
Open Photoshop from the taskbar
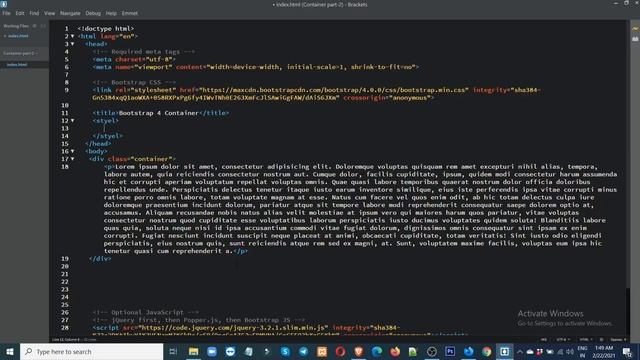click(450, 351)
